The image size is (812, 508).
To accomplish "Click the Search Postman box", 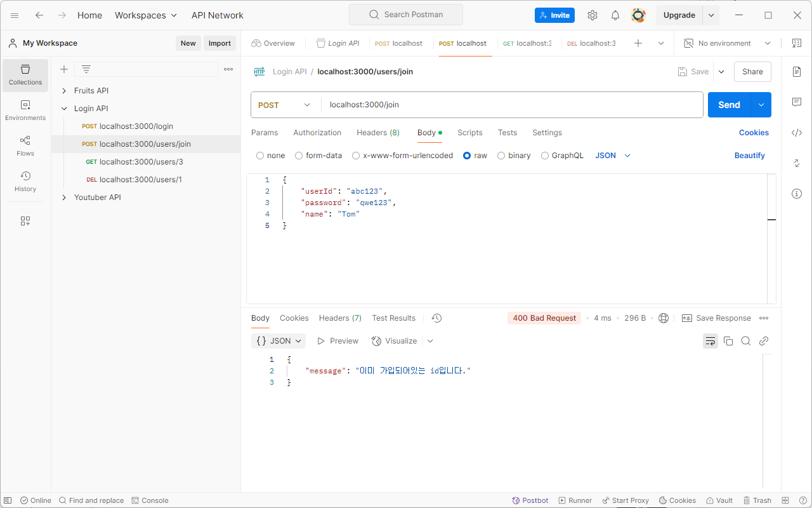I will pyautogui.click(x=406, y=15).
